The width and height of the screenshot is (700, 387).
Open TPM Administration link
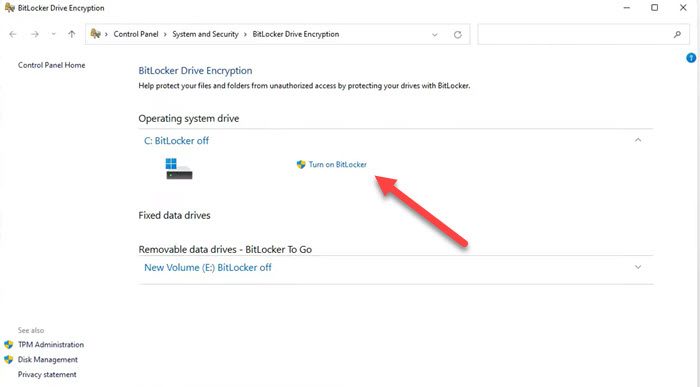click(51, 345)
